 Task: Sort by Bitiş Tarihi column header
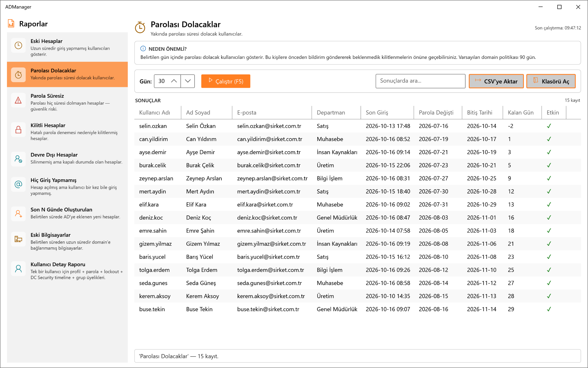pyautogui.click(x=482, y=112)
